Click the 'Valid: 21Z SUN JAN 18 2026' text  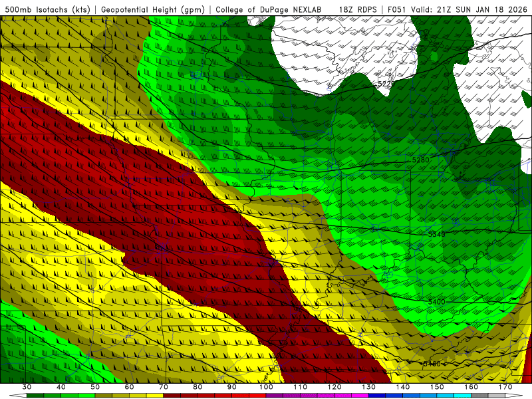pos(469,9)
